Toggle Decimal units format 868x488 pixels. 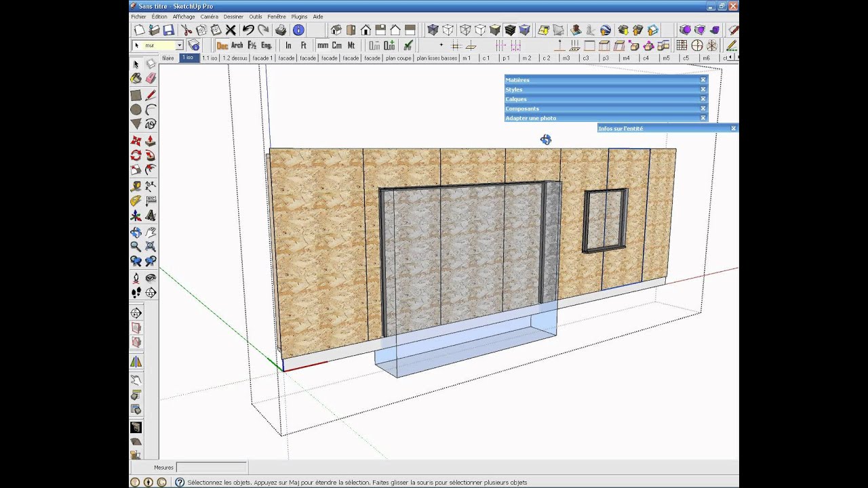coord(222,45)
